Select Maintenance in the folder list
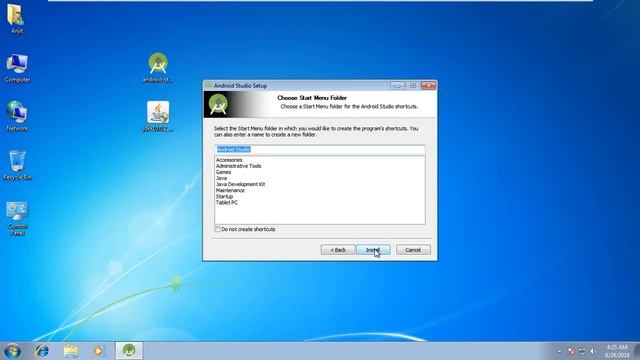This screenshot has height=360, width=640. point(230,191)
